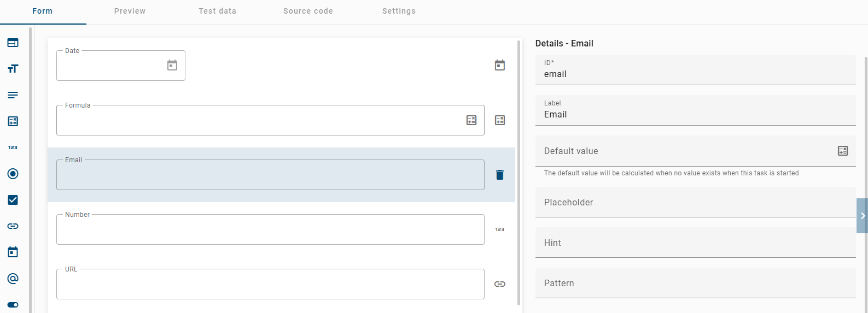Add a radio button element from sidebar
Screen dimensions: 868x313
(x=13, y=174)
